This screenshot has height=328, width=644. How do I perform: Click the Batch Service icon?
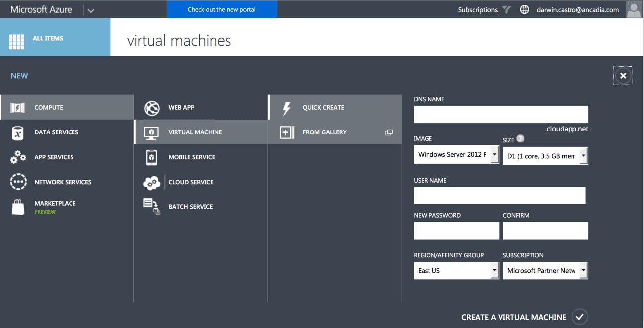(152, 206)
